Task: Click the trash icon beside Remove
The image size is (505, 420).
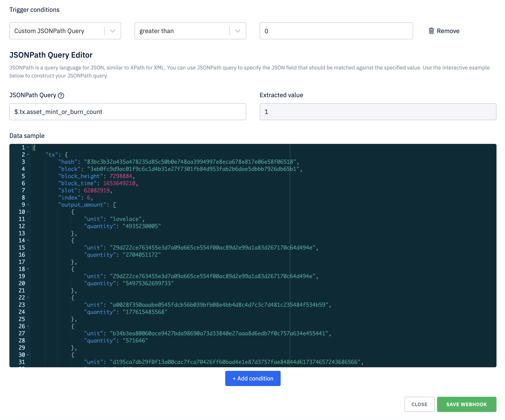Action: pos(431,31)
